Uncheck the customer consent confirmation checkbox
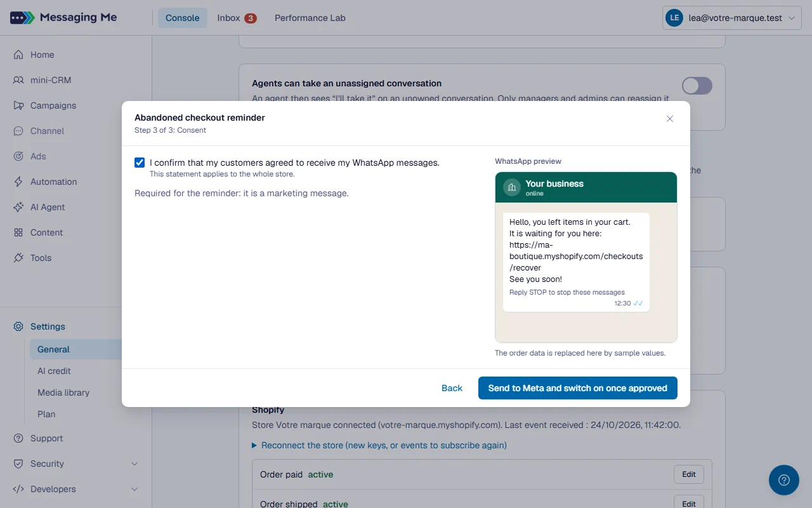812x508 pixels. point(140,163)
